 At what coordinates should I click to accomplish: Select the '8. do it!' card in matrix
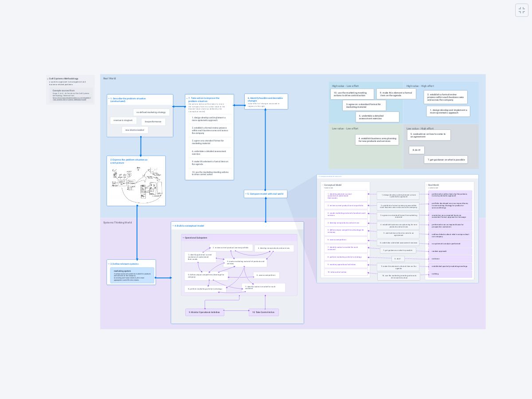pos(416,150)
